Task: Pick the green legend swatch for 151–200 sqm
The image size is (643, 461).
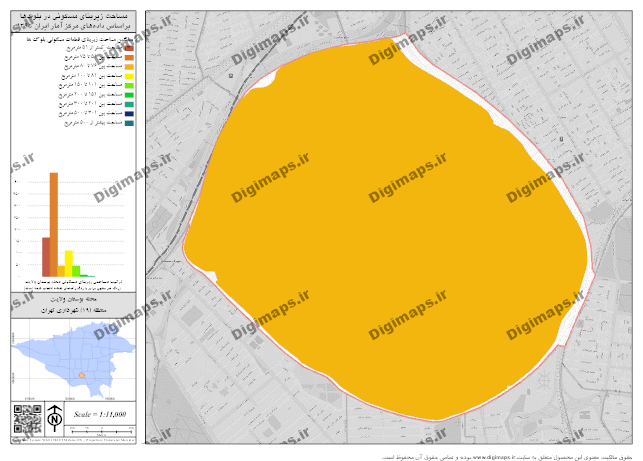Action: tap(129, 95)
